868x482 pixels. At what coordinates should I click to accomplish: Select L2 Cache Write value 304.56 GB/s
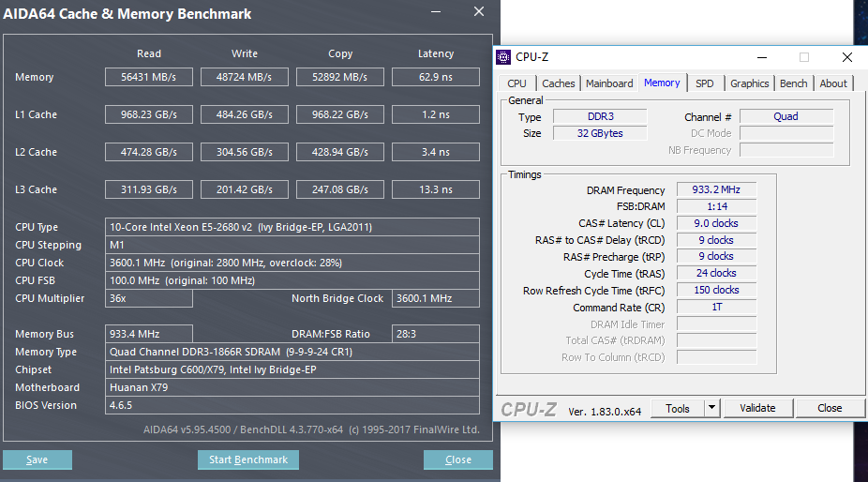(244, 152)
